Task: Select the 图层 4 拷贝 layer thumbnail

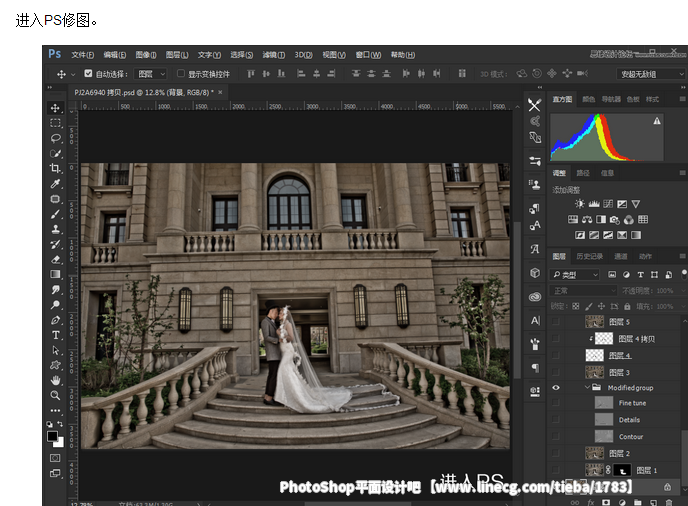Action: point(604,338)
